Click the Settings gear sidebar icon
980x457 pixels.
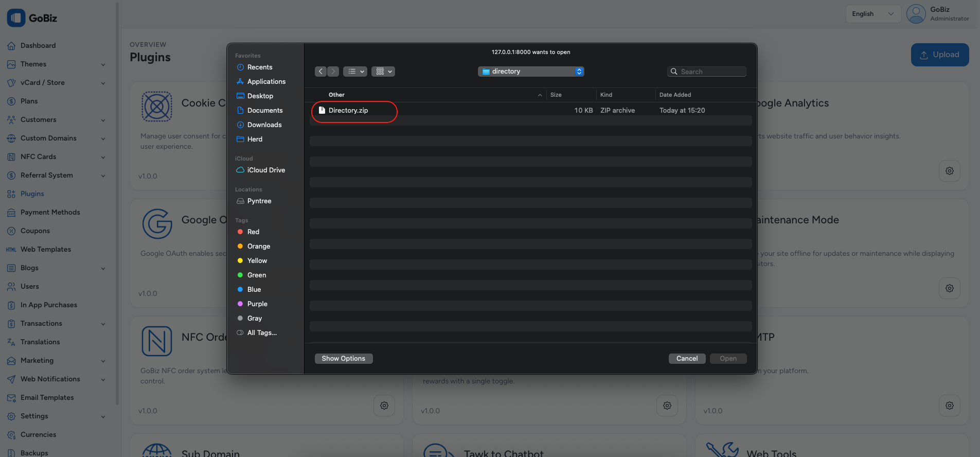[11, 416]
